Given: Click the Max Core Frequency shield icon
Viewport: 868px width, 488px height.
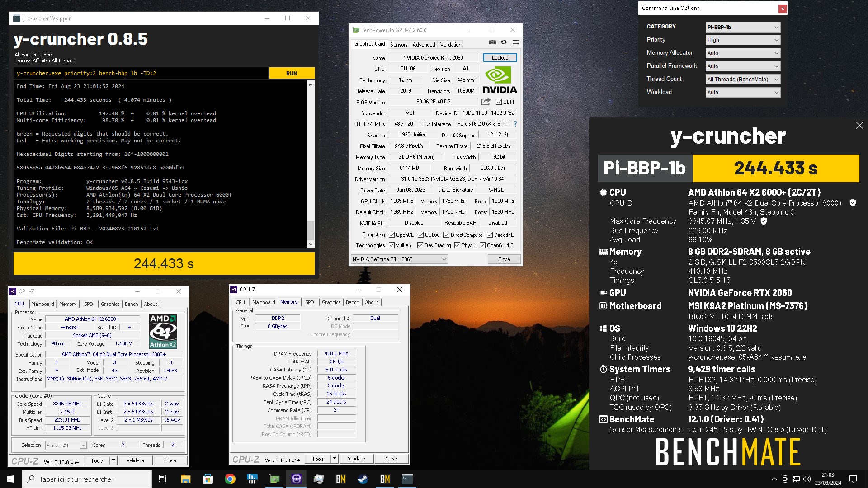Looking at the screenshot, I should (764, 221).
